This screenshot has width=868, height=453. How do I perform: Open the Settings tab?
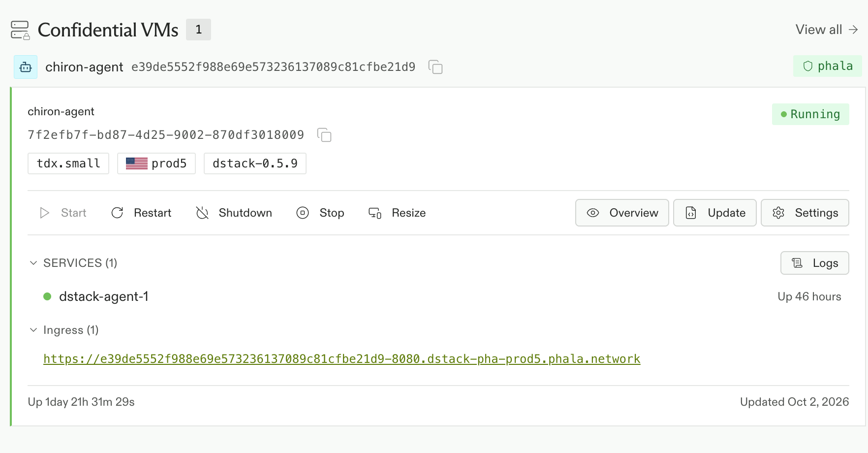click(805, 213)
